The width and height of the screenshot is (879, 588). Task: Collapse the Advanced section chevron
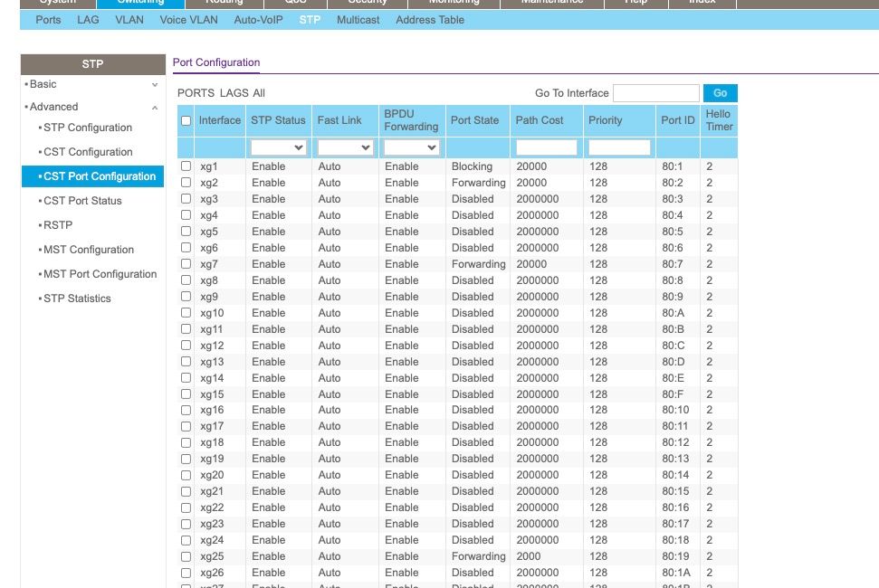click(155, 107)
